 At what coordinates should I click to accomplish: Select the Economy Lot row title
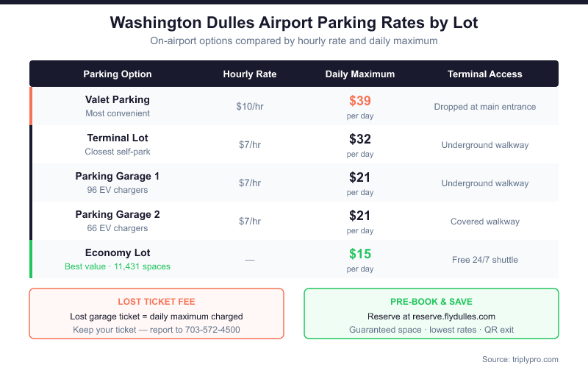tap(118, 252)
